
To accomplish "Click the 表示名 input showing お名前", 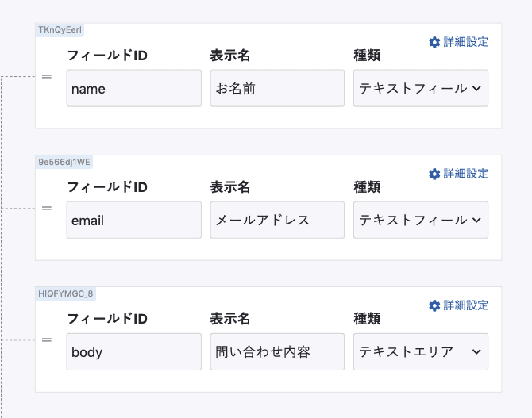I will click(277, 88).
